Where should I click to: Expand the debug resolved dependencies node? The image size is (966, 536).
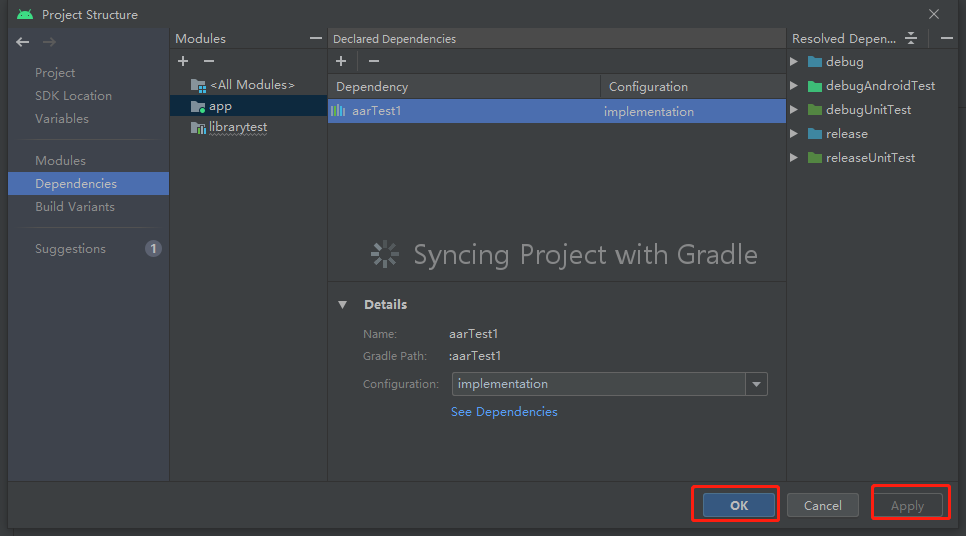794,62
